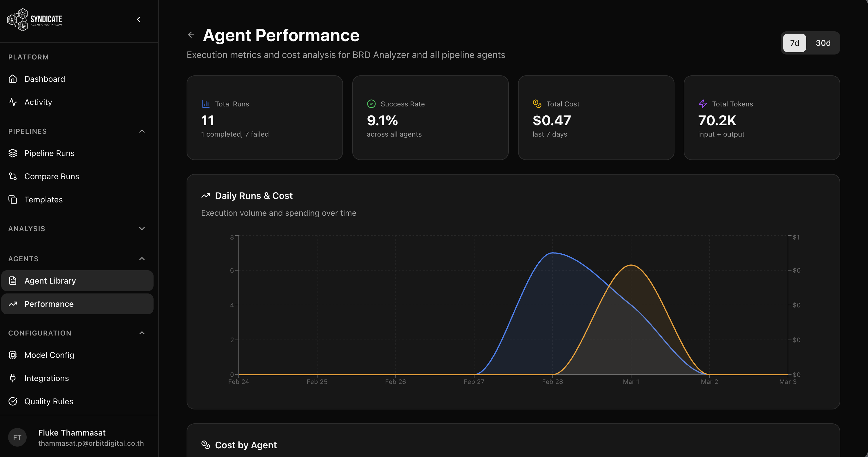868x457 pixels.
Task: Open the Agent Library page
Action: (x=50, y=281)
